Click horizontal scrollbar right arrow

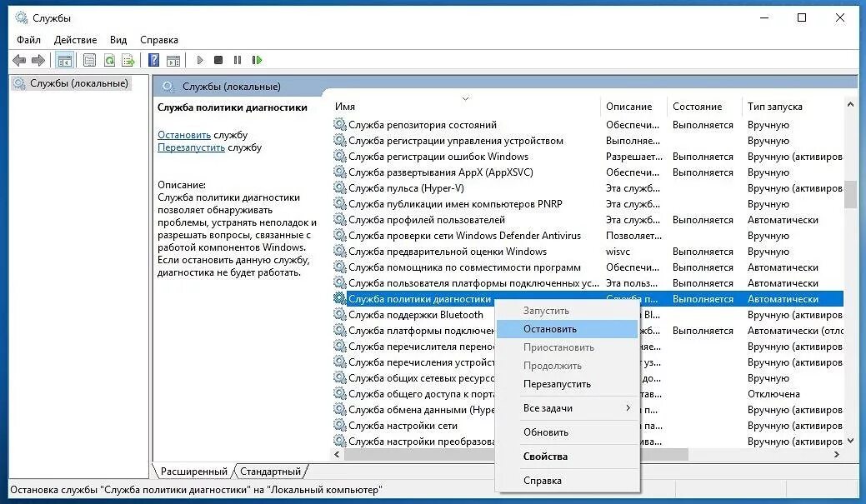(x=838, y=454)
